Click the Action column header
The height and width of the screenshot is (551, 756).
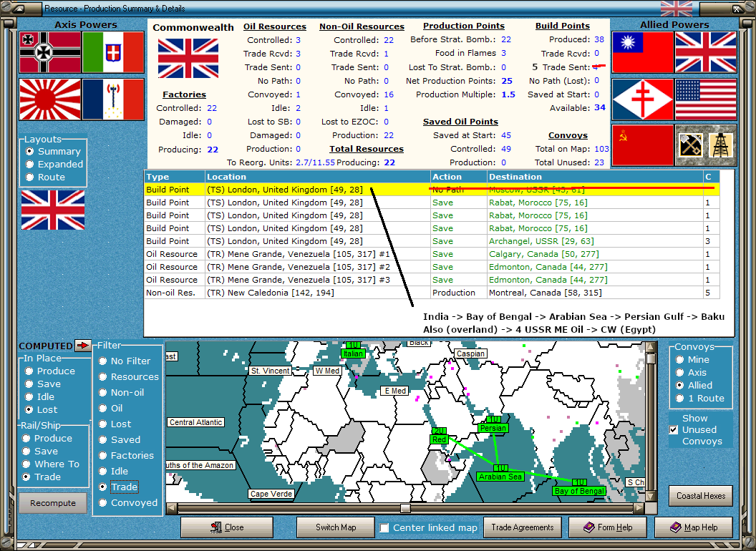[x=458, y=177]
